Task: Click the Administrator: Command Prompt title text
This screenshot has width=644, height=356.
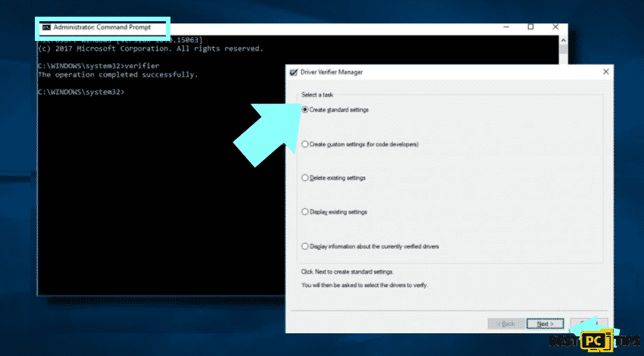Action: tap(102, 27)
